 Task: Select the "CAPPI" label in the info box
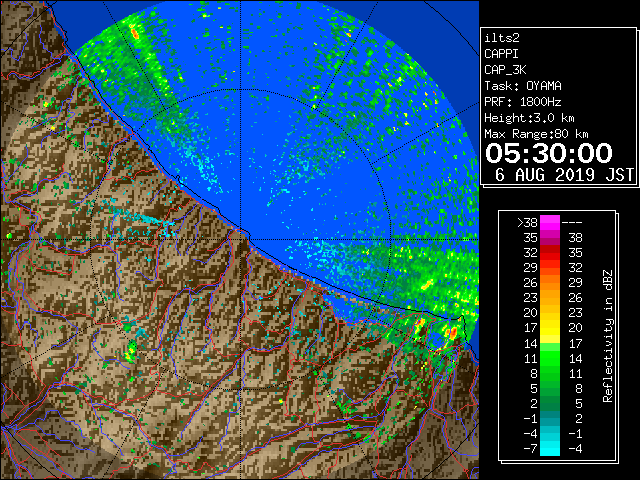pyautogui.click(x=501, y=54)
